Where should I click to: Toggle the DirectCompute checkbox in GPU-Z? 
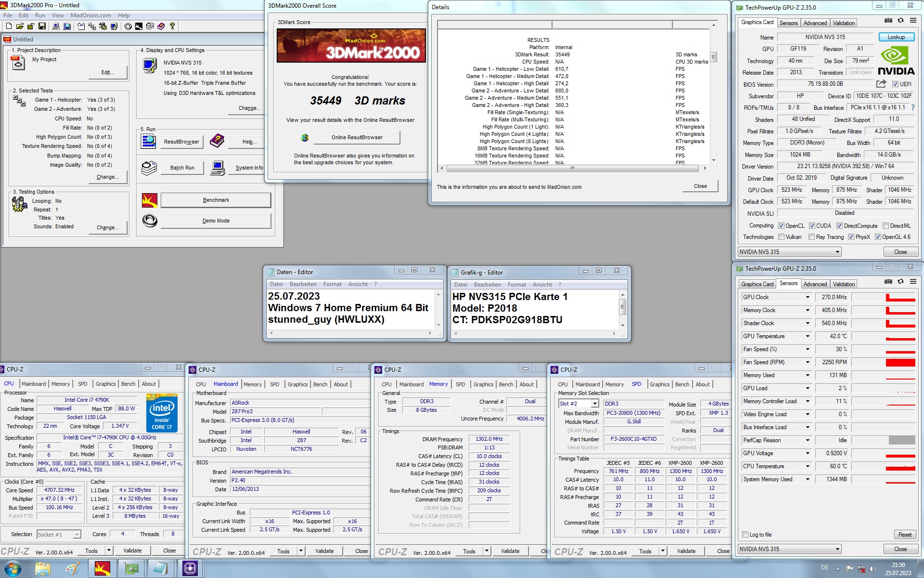pyautogui.click(x=839, y=226)
